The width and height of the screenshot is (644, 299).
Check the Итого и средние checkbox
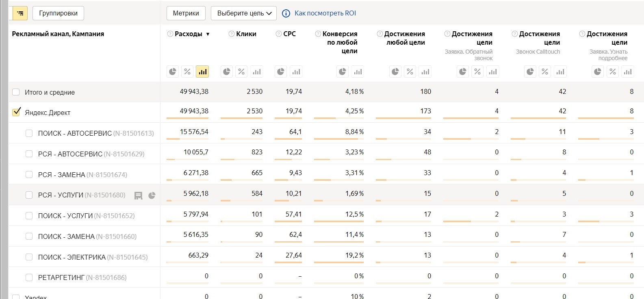tap(16, 92)
